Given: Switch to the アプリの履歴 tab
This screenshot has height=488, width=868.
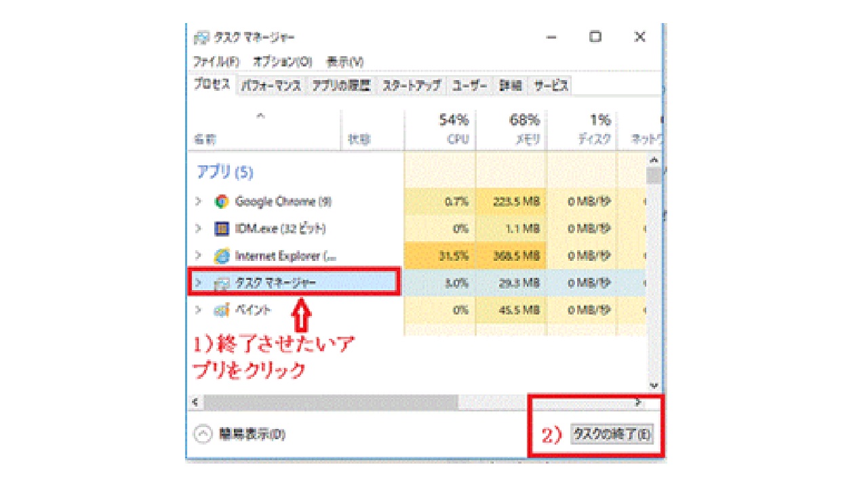Looking at the screenshot, I should [x=341, y=85].
